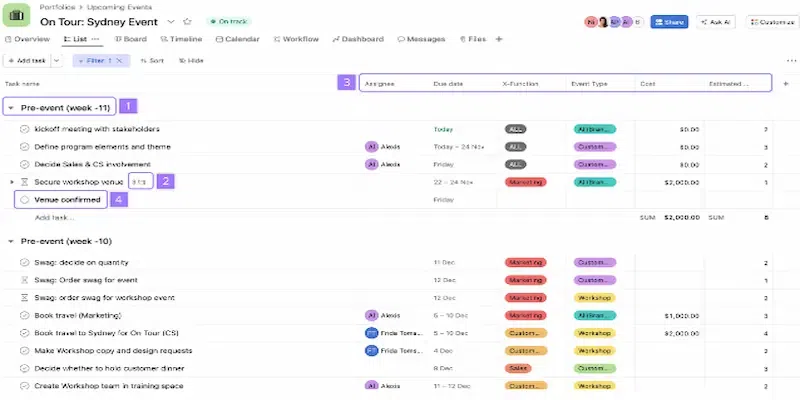The width and height of the screenshot is (800, 400).
Task: Add a new column with plus icon
Action: (786, 84)
